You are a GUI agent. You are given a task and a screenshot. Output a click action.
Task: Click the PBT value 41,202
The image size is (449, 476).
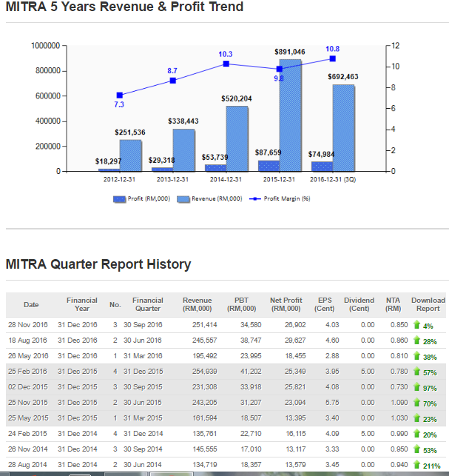tap(251, 372)
